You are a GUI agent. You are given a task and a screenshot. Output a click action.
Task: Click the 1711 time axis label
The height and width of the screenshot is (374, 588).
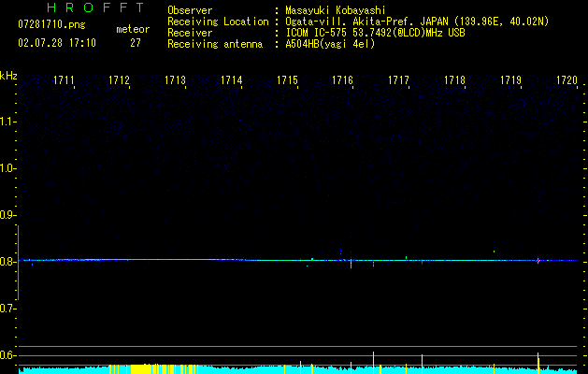coord(64,80)
